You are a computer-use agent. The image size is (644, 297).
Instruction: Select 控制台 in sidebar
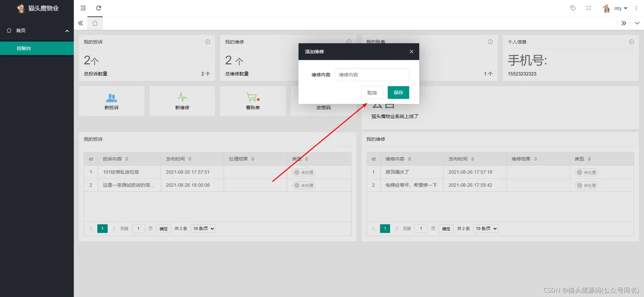(37, 48)
